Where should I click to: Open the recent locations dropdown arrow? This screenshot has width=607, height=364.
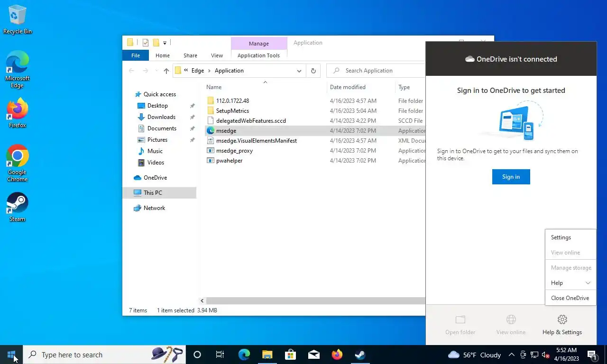pyautogui.click(x=156, y=71)
